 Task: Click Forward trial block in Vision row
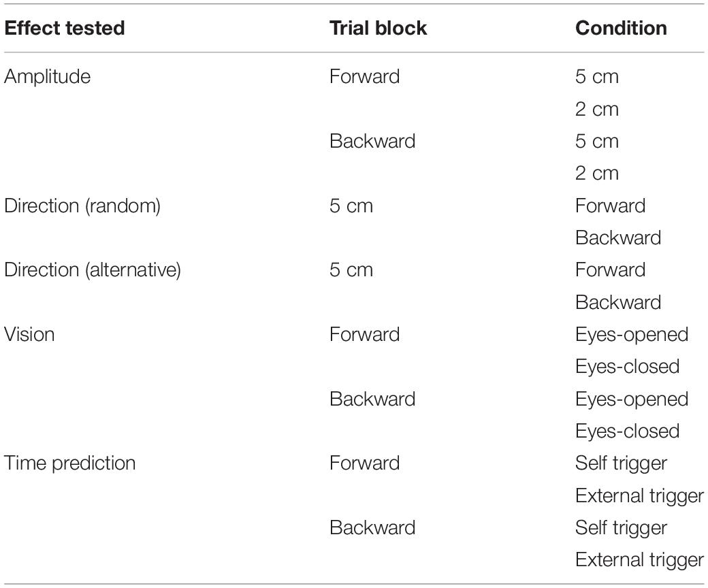pyautogui.click(x=364, y=334)
